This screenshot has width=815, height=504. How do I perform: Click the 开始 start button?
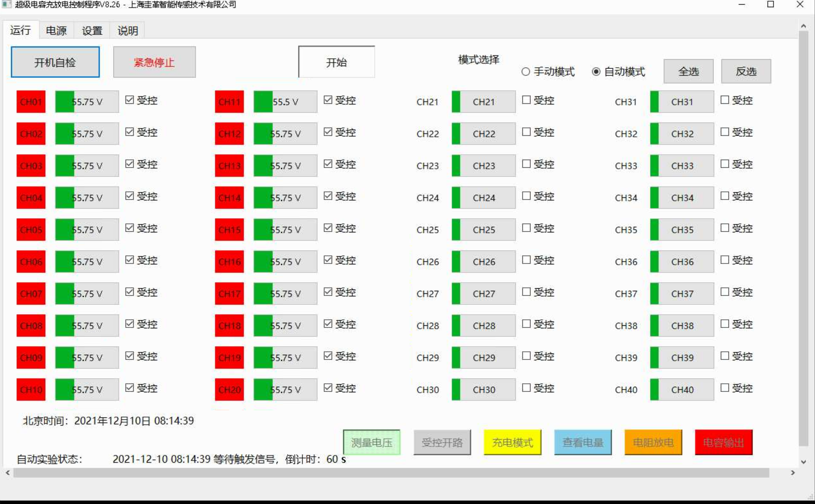pyautogui.click(x=336, y=62)
